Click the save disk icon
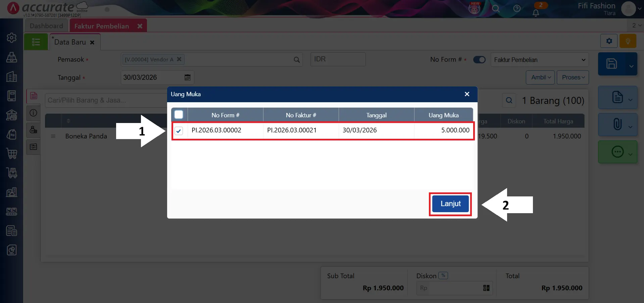Screen dimensions: 644x303 pyautogui.click(x=611, y=64)
